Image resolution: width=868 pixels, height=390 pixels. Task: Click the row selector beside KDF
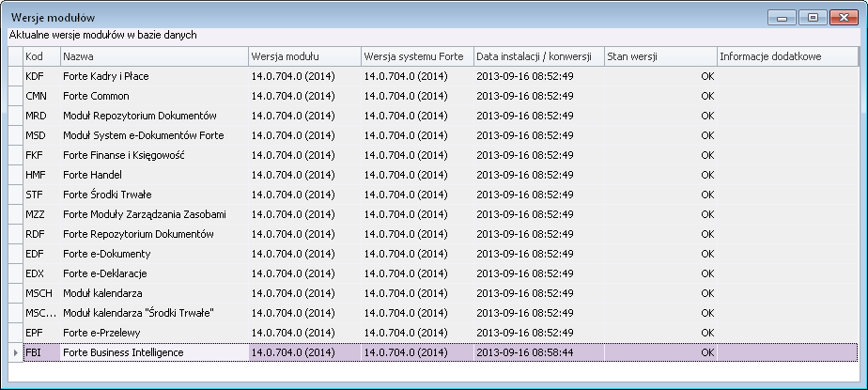15,76
